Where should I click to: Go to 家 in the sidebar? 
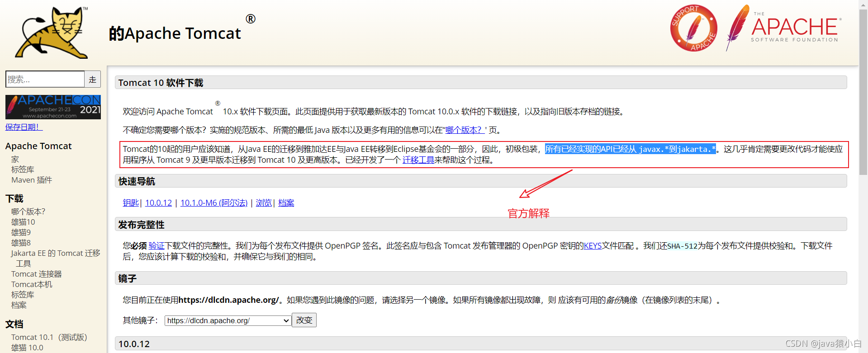tap(15, 159)
